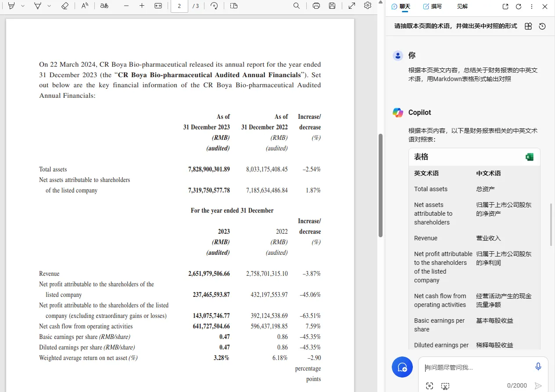
Task: Click the add screenshot icon below input
Action: pos(430,386)
